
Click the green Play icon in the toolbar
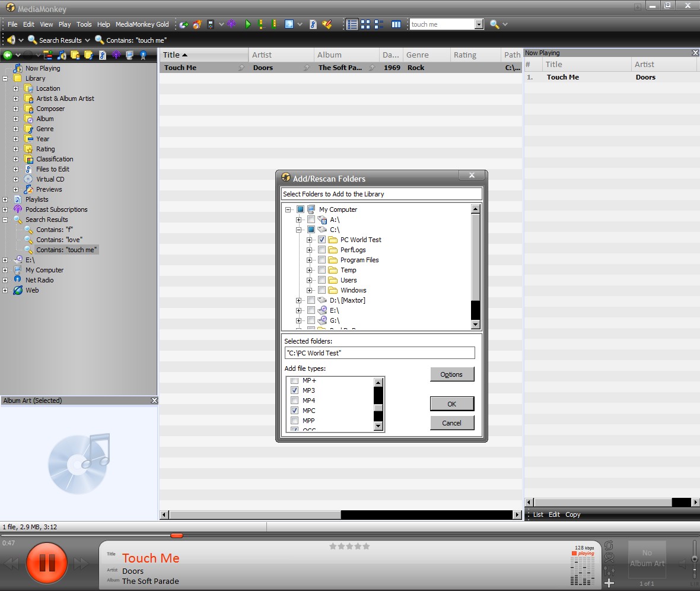[248, 24]
